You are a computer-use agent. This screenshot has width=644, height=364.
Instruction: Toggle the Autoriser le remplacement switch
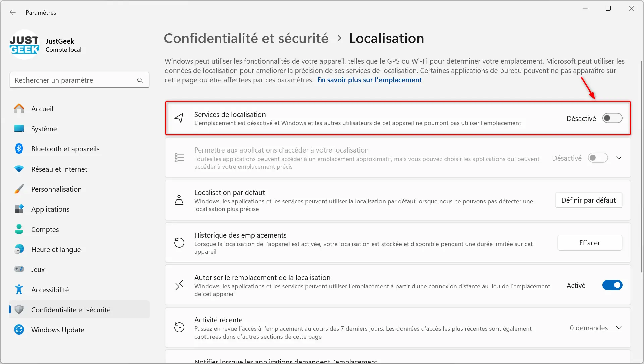pyautogui.click(x=612, y=285)
